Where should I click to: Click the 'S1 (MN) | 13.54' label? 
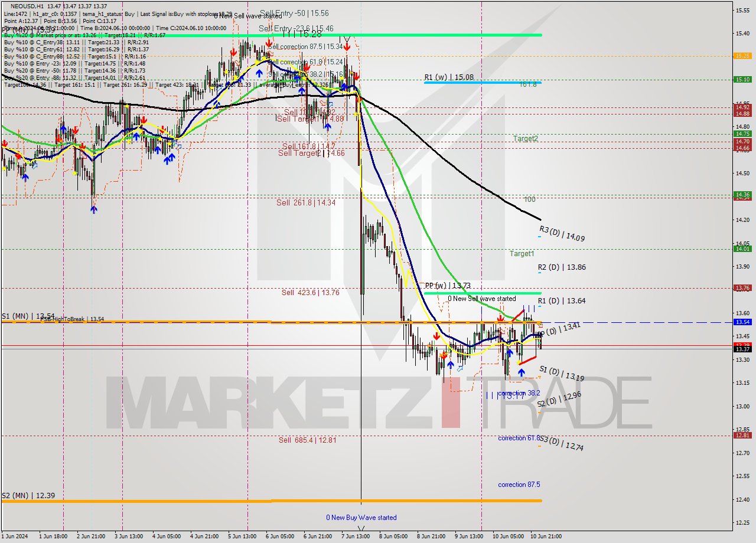pos(28,316)
